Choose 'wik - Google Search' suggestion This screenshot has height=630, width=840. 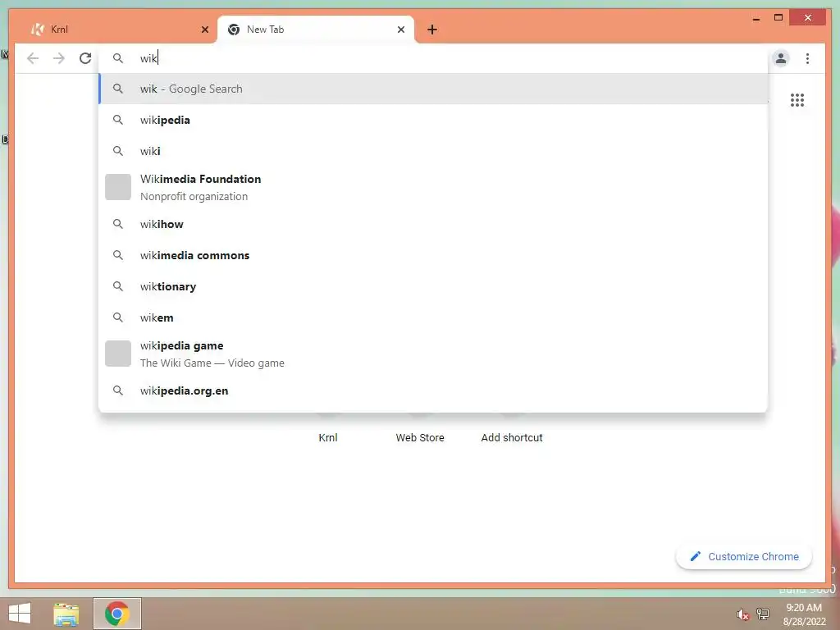point(433,89)
